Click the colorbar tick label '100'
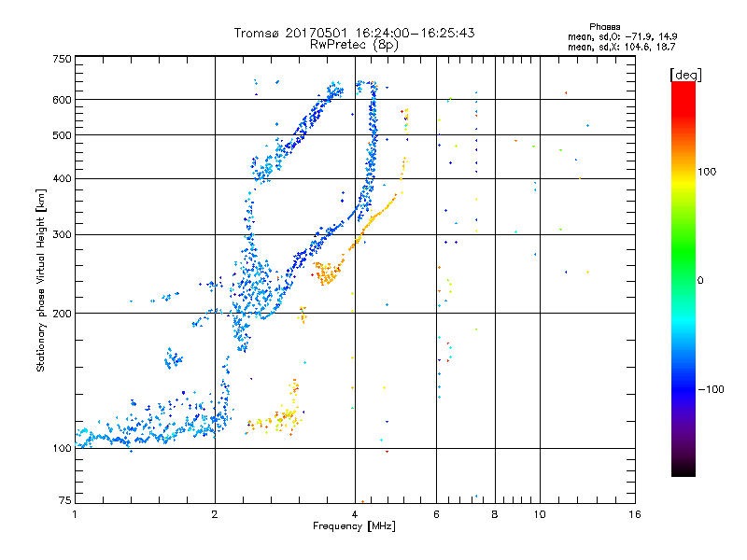The image size is (747, 560). click(707, 172)
